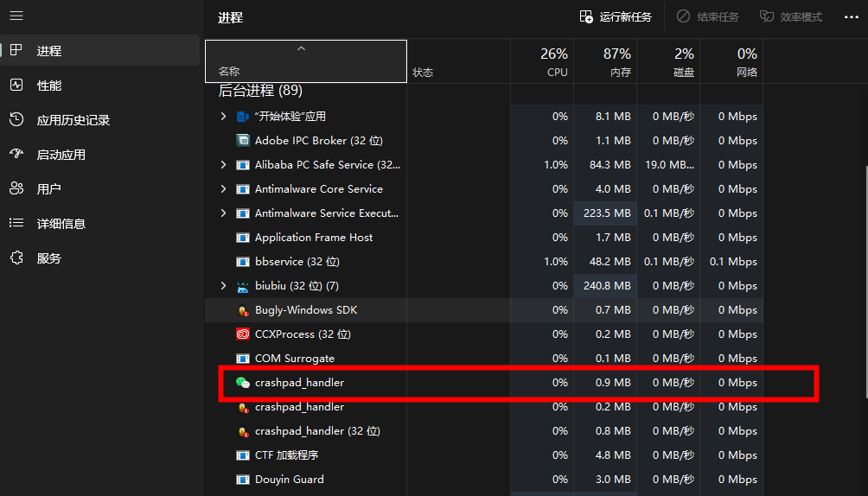
Task: Open the 用户 users page
Action: coord(48,189)
